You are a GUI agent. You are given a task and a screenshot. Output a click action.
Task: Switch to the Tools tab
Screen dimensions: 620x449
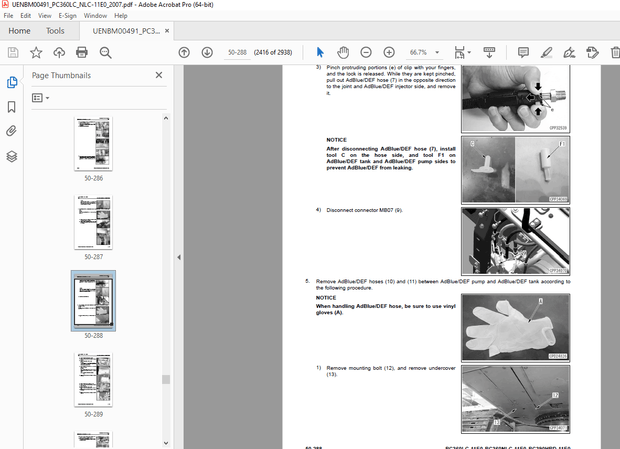point(55,31)
